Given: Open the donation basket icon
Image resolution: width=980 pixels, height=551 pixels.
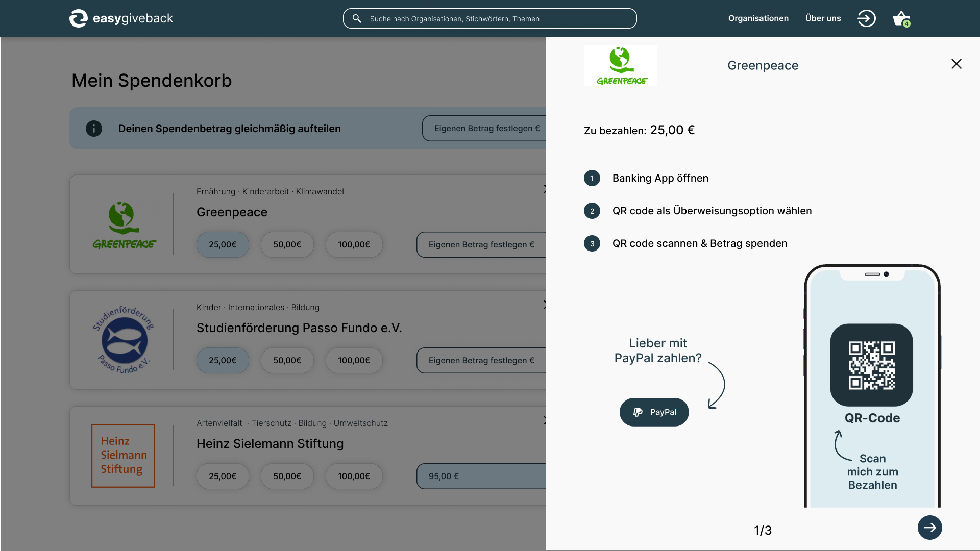Looking at the screenshot, I should [901, 18].
